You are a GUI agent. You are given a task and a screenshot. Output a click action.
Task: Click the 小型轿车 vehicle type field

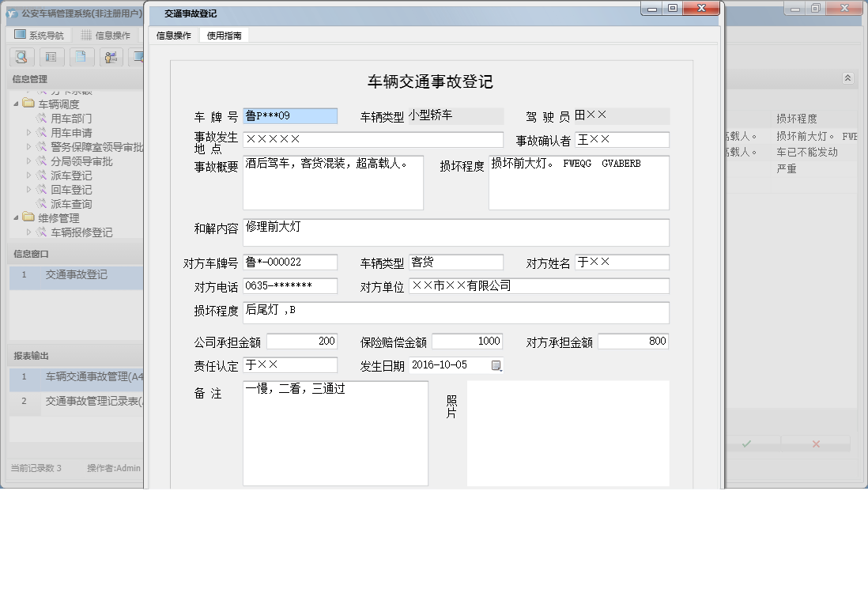click(455, 116)
